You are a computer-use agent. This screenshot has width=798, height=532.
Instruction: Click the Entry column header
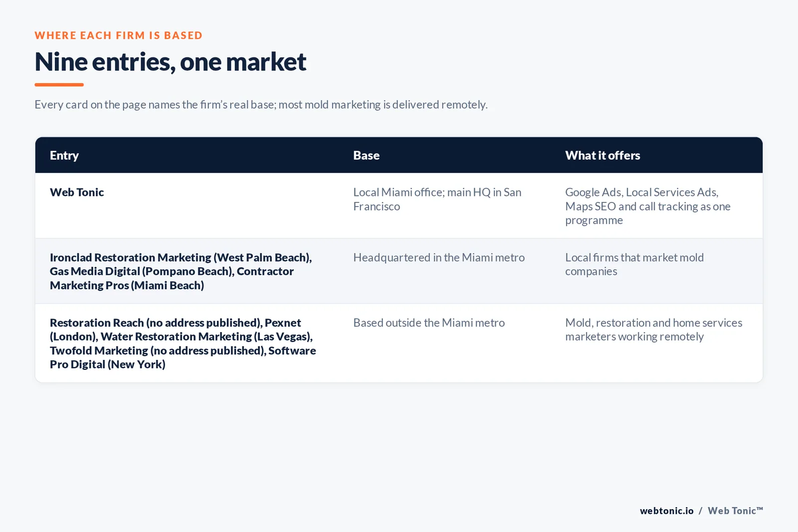(x=64, y=156)
